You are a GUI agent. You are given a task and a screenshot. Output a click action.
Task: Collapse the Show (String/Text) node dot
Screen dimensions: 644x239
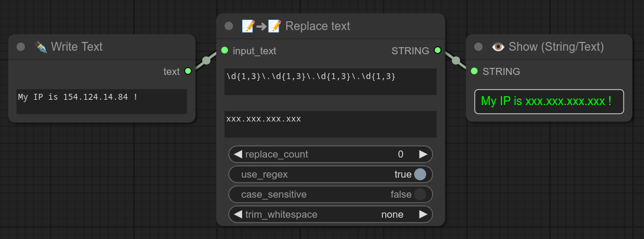coord(478,47)
